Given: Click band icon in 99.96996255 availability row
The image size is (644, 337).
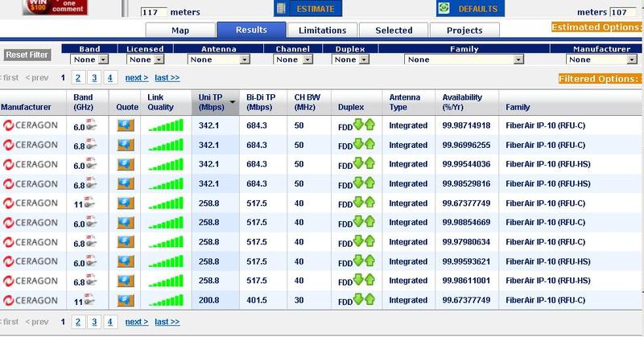Looking at the screenshot, I should coord(91,144).
